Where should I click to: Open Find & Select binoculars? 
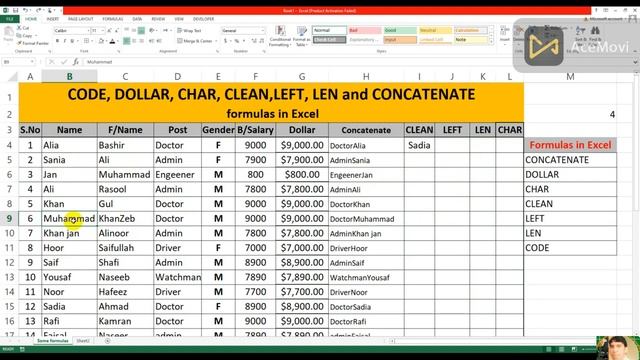click(595, 35)
